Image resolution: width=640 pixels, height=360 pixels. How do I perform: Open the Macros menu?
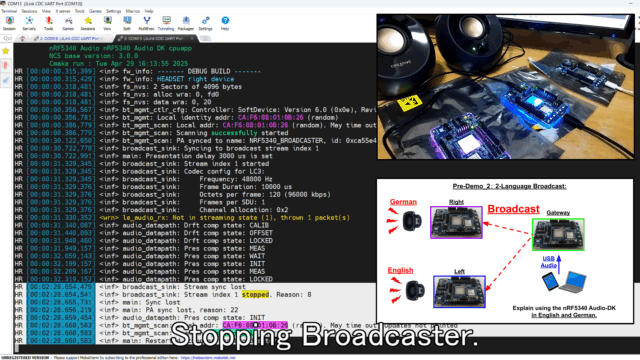click(x=133, y=11)
